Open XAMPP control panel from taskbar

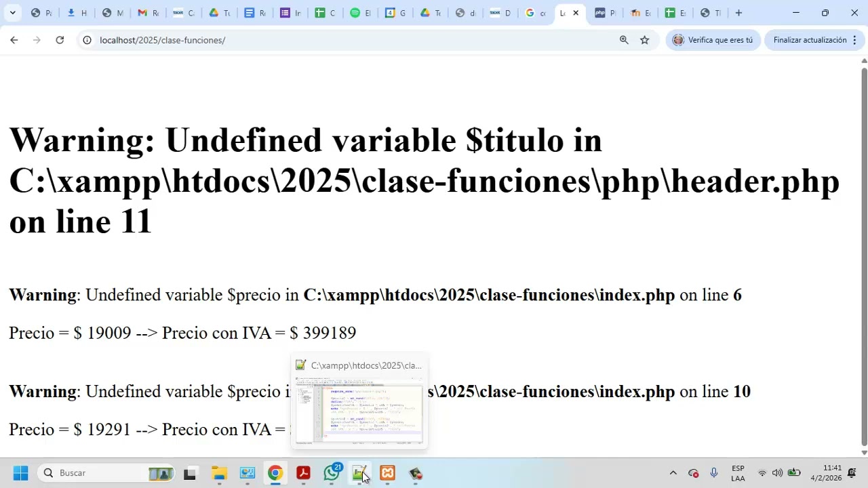(387, 473)
